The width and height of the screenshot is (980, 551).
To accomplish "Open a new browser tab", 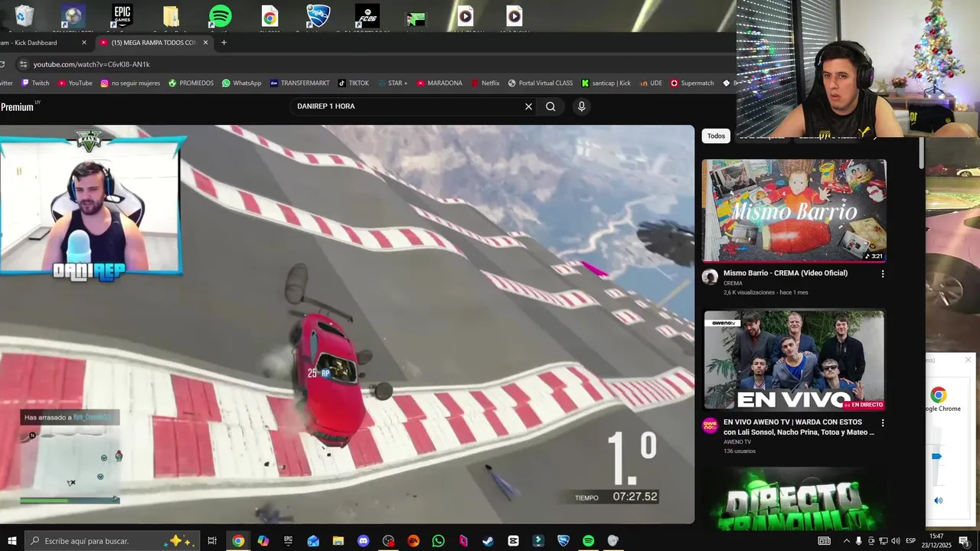I will point(224,43).
